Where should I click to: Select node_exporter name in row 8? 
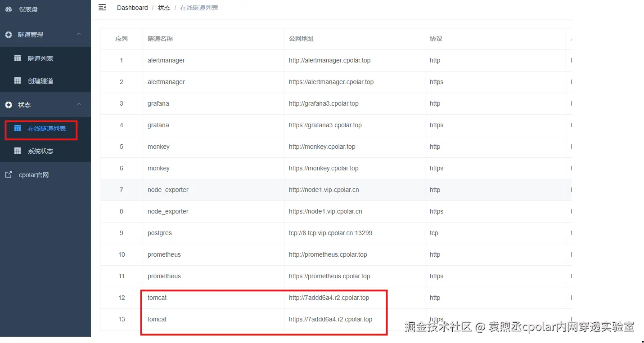point(168,211)
